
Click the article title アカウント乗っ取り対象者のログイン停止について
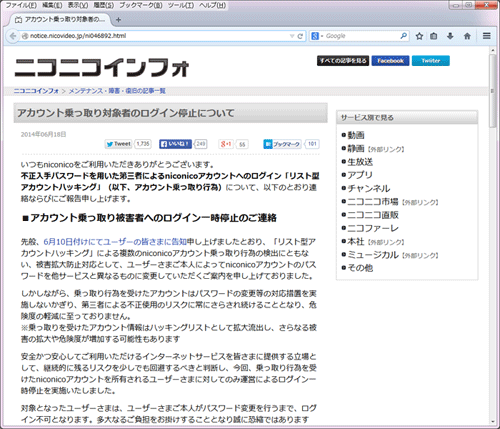pos(126,113)
